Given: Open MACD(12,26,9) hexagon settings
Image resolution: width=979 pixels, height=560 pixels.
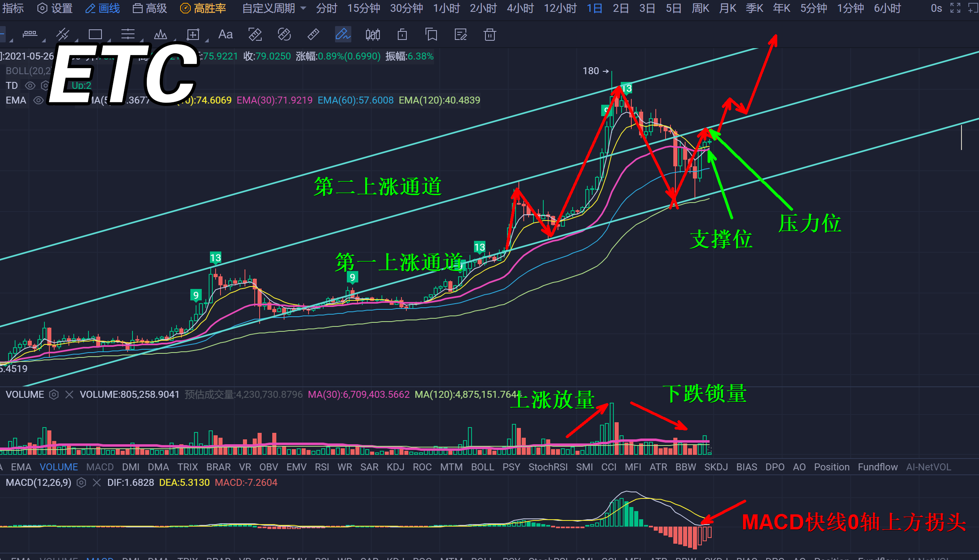Looking at the screenshot, I should pyautogui.click(x=82, y=483).
